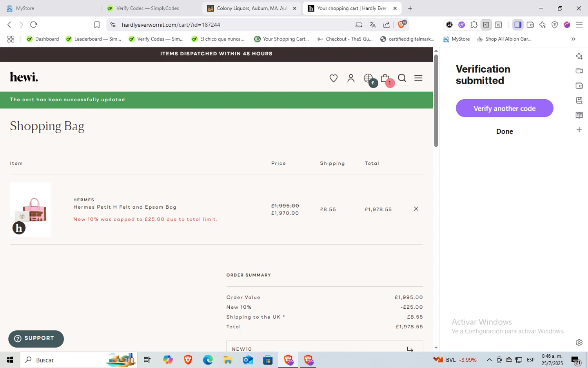Open Microsoft Edge from taskbar
The image size is (588, 368).
point(208,360)
